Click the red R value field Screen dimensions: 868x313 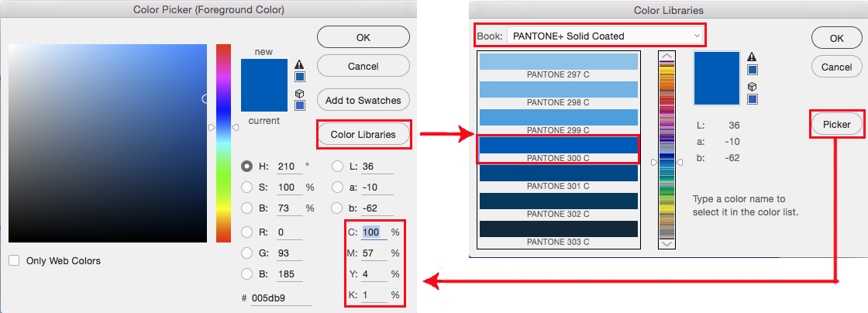[x=289, y=232]
